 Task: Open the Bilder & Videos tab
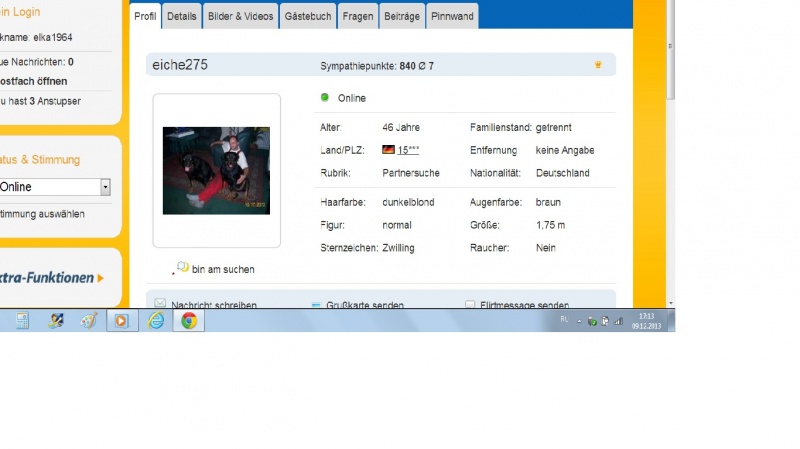tap(242, 17)
